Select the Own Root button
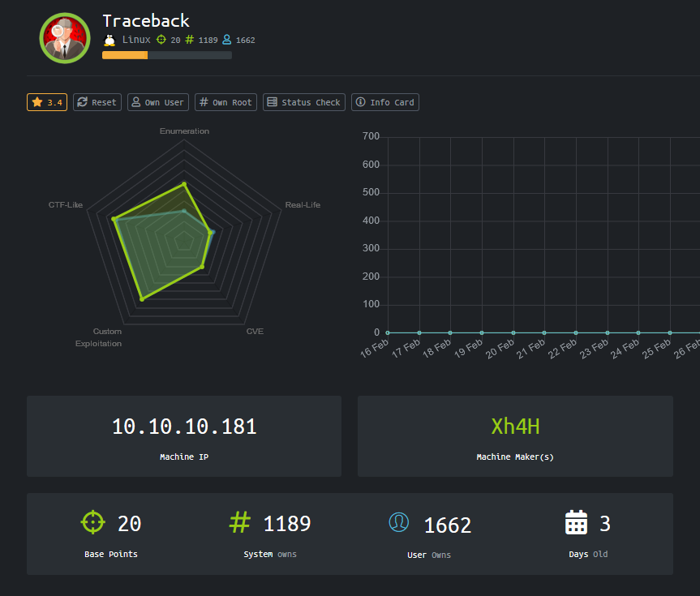The width and height of the screenshot is (700, 596). 225,102
